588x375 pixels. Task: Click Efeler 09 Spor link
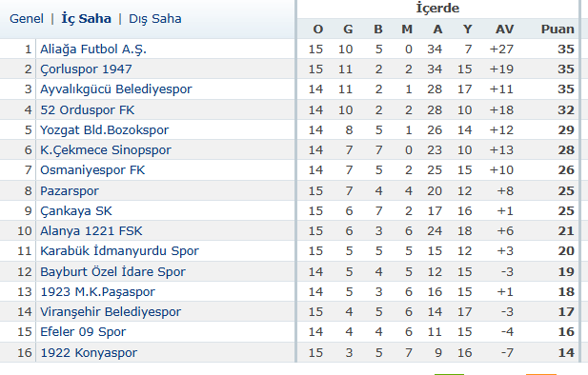(x=83, y=332)
